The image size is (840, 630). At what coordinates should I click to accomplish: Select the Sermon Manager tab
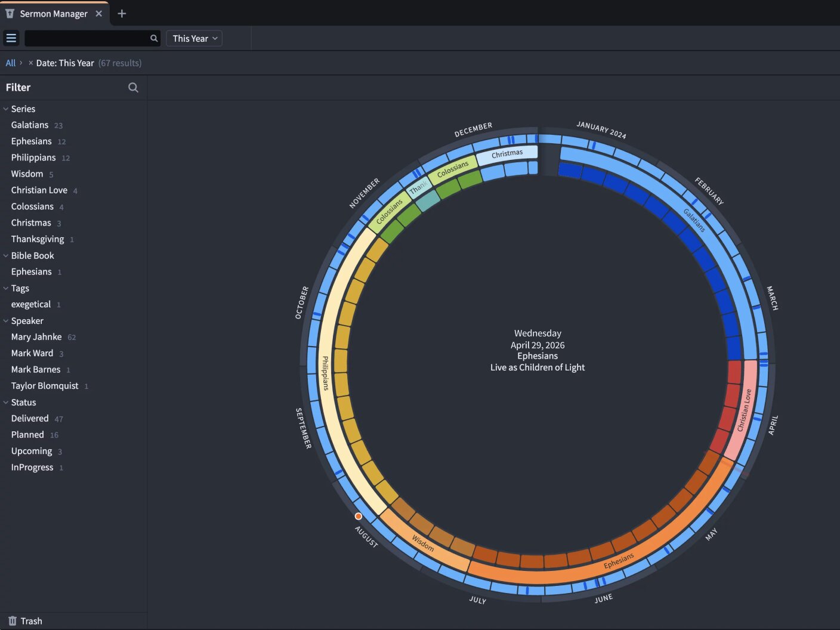tap(54, 14)
